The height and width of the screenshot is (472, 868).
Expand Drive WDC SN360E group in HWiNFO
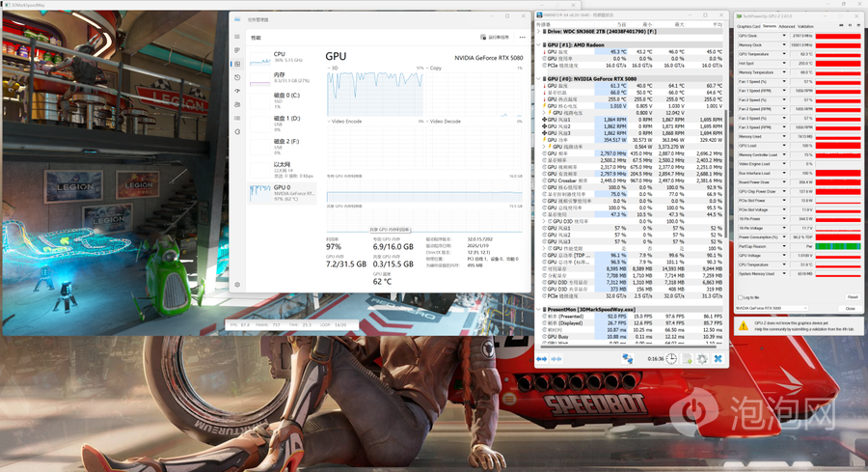pos(538,32)
